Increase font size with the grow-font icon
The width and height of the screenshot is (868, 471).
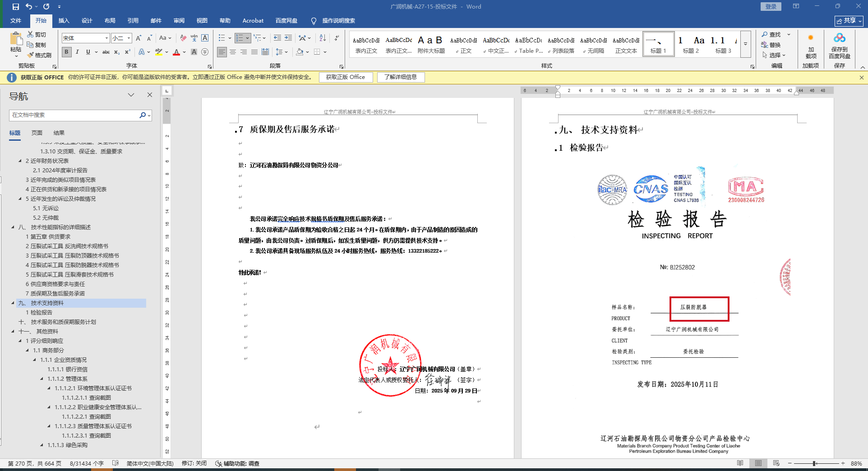click(x=139, y=38)
